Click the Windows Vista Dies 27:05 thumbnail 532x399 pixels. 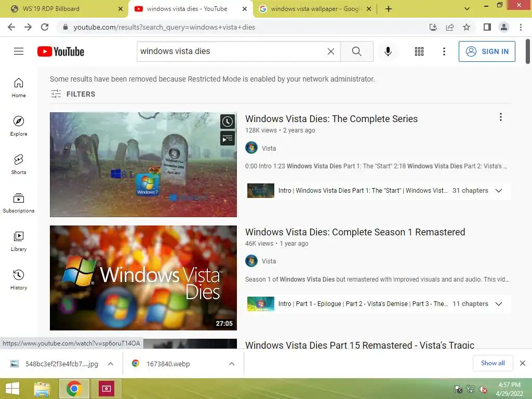[143, 278]
